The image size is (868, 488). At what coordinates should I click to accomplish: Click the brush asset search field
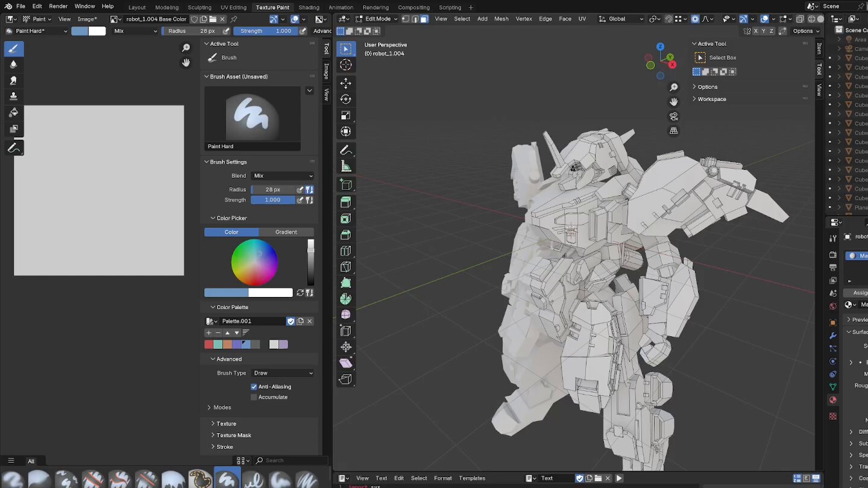coord(291,460)
